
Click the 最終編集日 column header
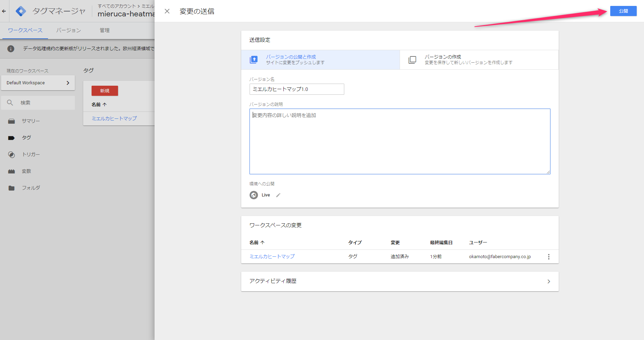pyautogui.click(x=441, y=242)
